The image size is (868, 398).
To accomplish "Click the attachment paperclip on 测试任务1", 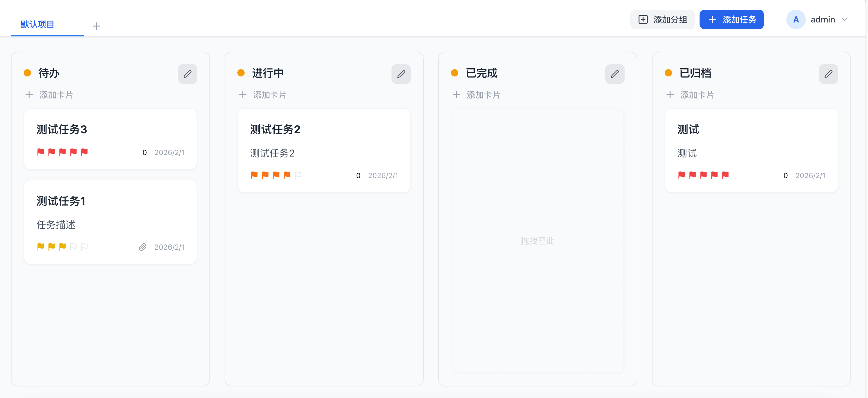I will click(x=143, y=247).
